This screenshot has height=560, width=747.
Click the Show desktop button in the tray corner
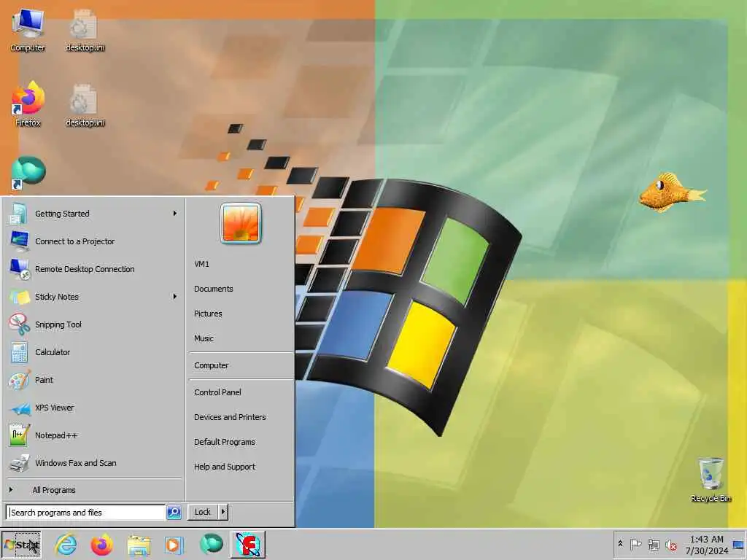pos(739,545)
